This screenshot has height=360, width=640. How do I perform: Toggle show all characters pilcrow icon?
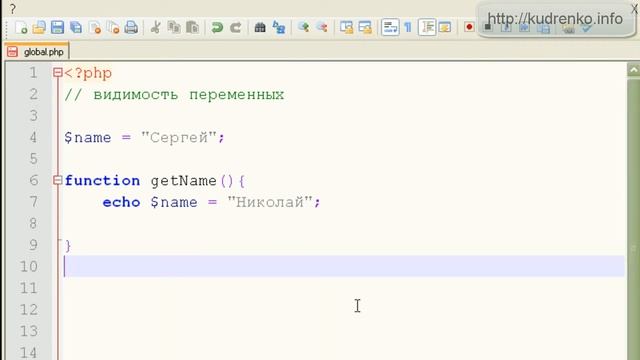[408, 28]
